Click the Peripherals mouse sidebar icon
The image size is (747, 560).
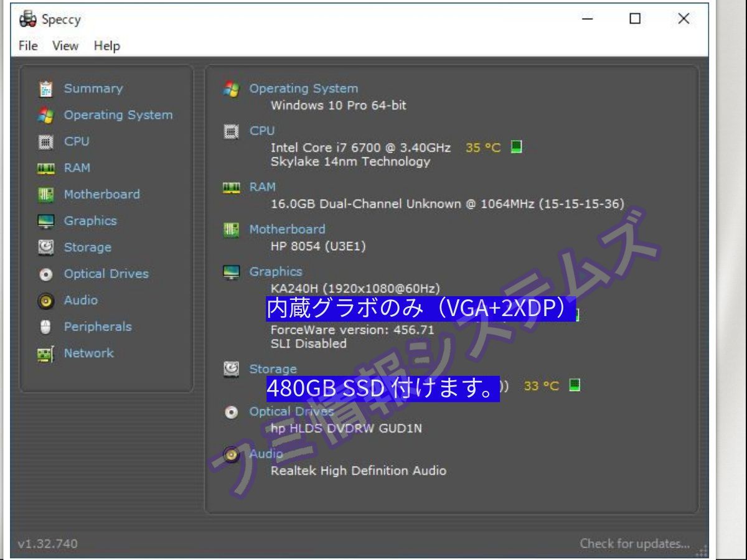(45, 327)
